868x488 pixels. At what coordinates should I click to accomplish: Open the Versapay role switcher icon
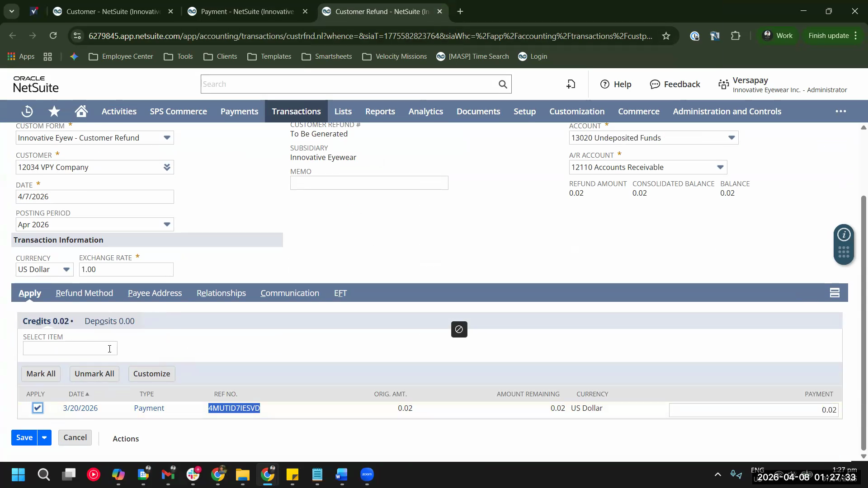[723, 84]
